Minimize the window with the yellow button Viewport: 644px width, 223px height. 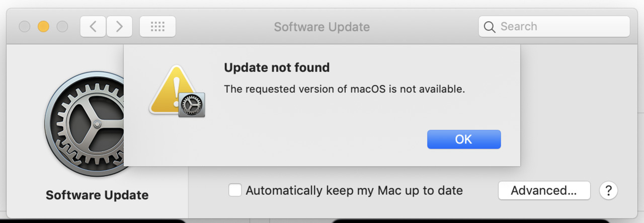point(44,27)
